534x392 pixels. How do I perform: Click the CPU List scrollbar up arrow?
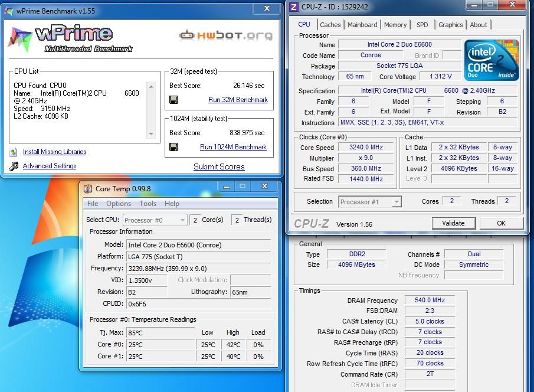[x=151, y=87]
